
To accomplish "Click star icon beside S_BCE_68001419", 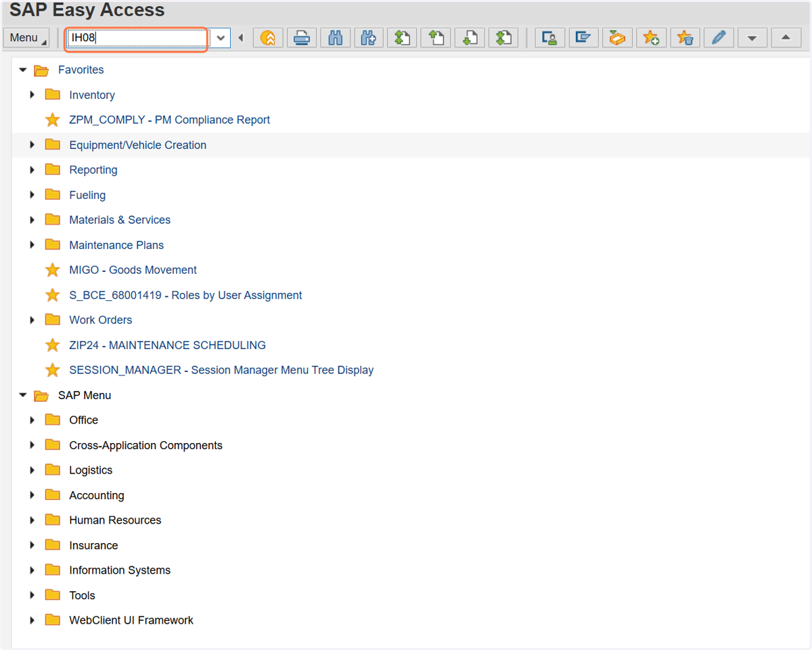I will (53, 296).
